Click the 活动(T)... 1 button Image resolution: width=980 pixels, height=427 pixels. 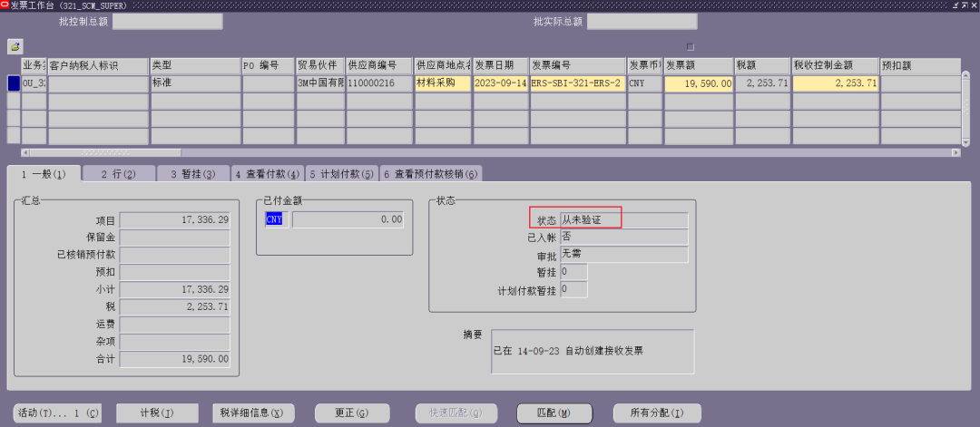pyautogui.click(x=57, y=412)
